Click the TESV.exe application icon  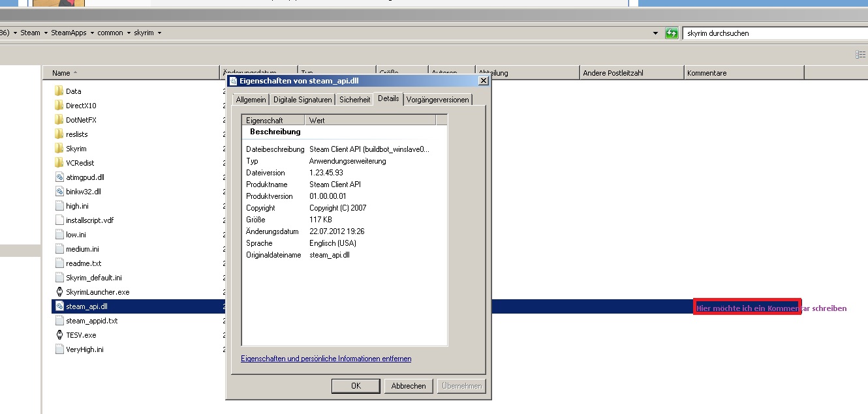[x=59, y=334]
